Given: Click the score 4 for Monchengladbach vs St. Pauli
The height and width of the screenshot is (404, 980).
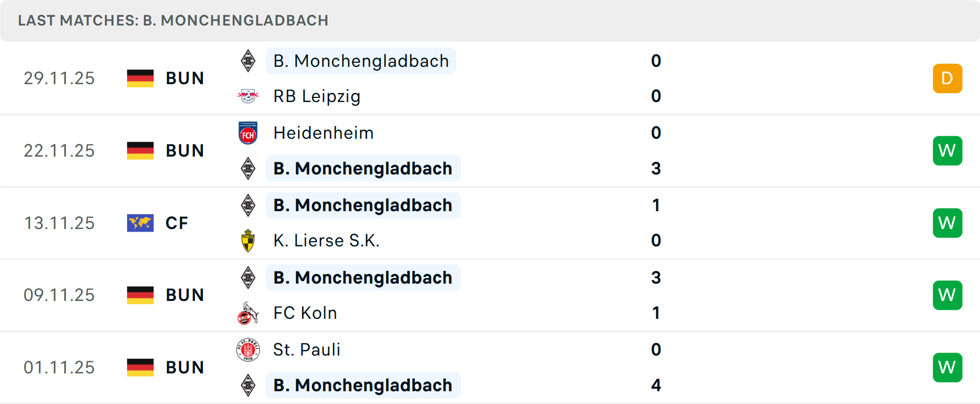Looking at the screenshot, I should point(656,386).
